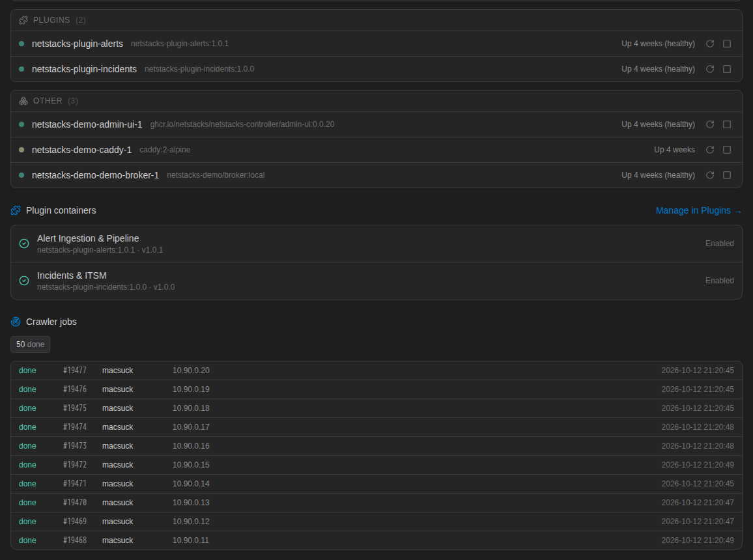This screenshot has height=560, width=753.
Task: Select crawler job #19475
Action: pos(376,408)
